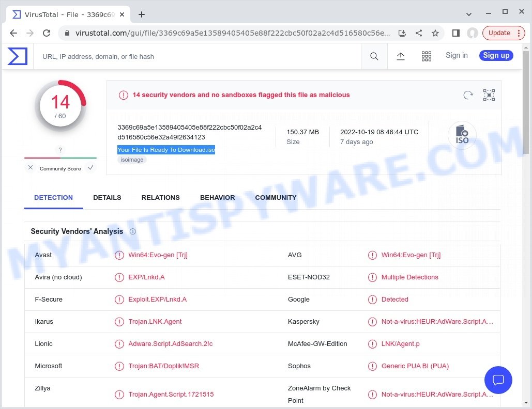The height and width of the screenshot is (409, 532).
Task: Click the Avast detection alert icon
Action: click(x=119, y=255)
